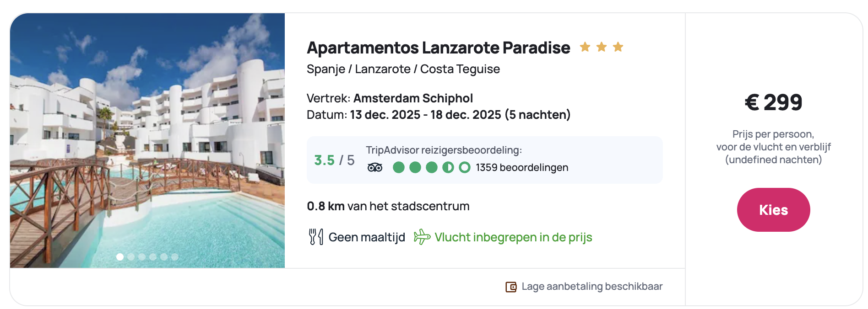Click the TripAdvisor owl logo icon
This screenshot has width=868, height=309.
click(374, 168)
